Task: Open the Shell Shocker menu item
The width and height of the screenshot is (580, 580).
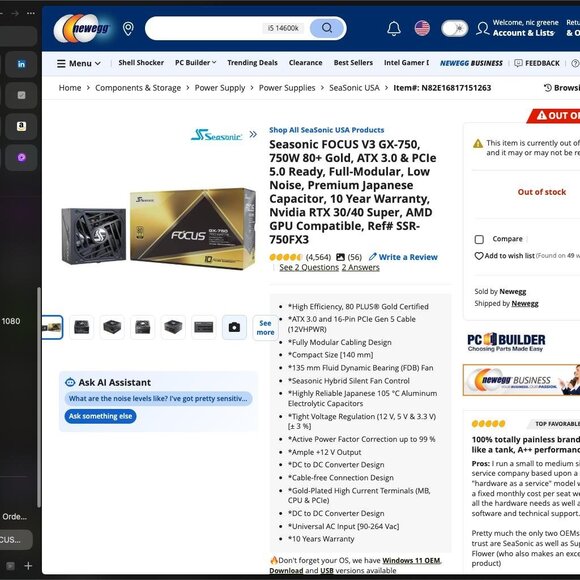Action: click(141, 63)
